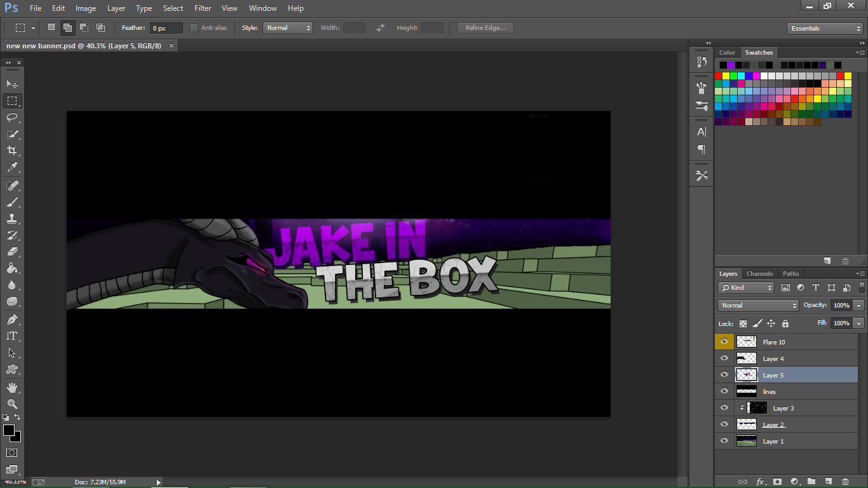Click Link layers chain icon
Screen dimensions: 868x488
click(x=742, y=482)
